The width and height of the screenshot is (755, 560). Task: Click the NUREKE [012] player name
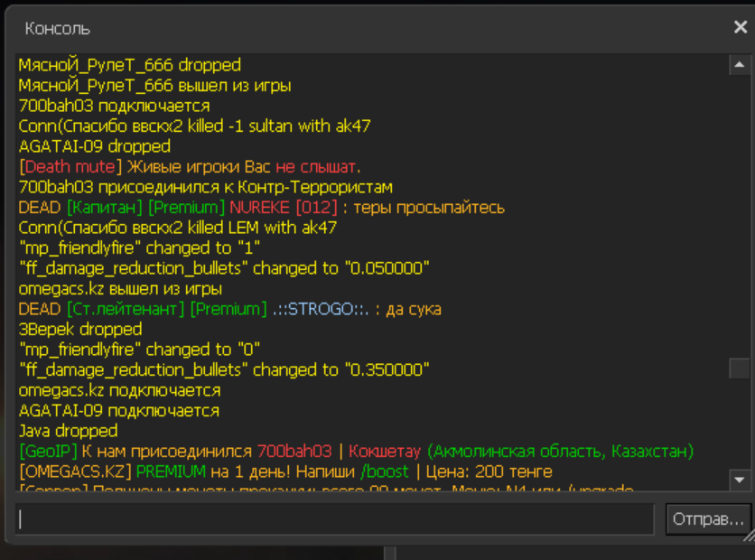(283, 208)
